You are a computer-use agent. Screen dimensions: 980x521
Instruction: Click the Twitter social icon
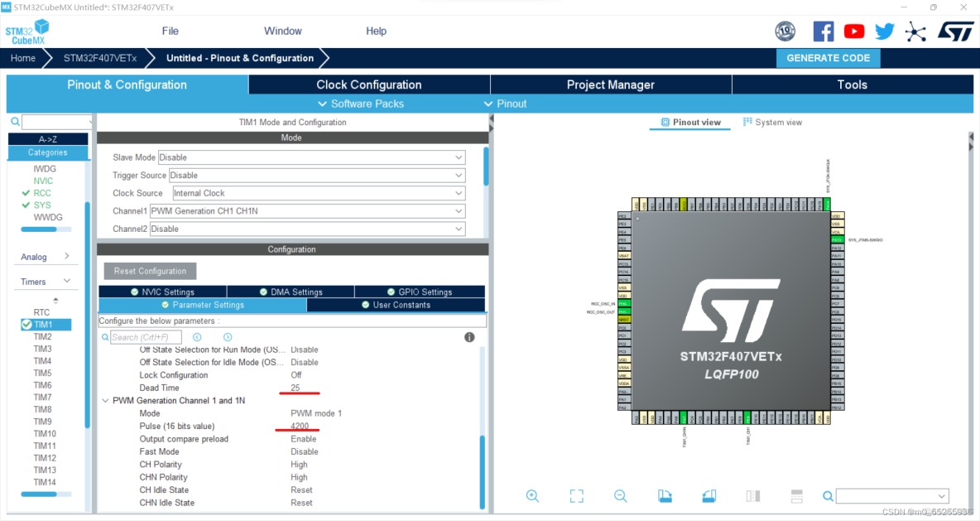point(884,31)
